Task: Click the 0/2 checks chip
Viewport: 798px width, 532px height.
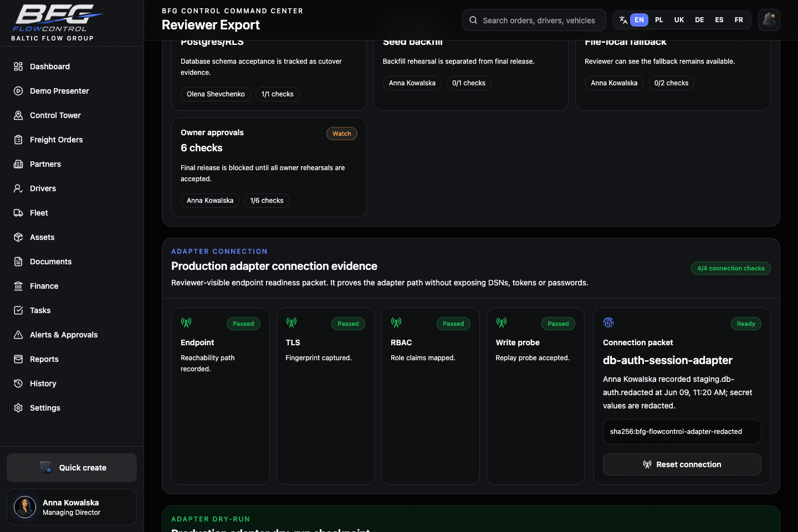Action: tap(671, 83)
